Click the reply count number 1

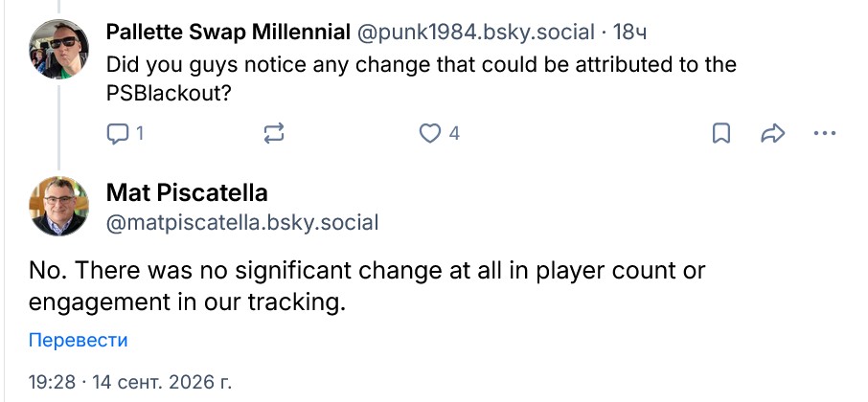click(x=140, y=134)
